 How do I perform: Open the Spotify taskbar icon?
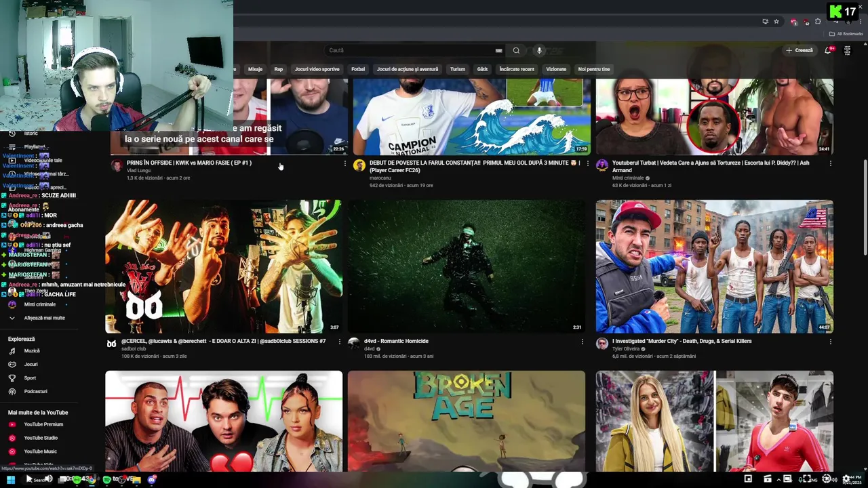[x=106, y=479]
